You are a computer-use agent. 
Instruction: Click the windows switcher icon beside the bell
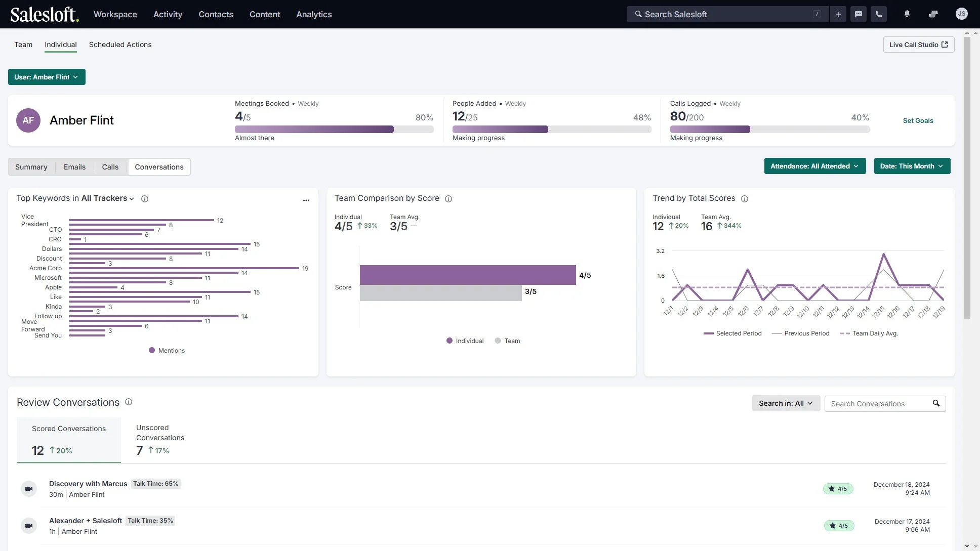tap(933, 14)
